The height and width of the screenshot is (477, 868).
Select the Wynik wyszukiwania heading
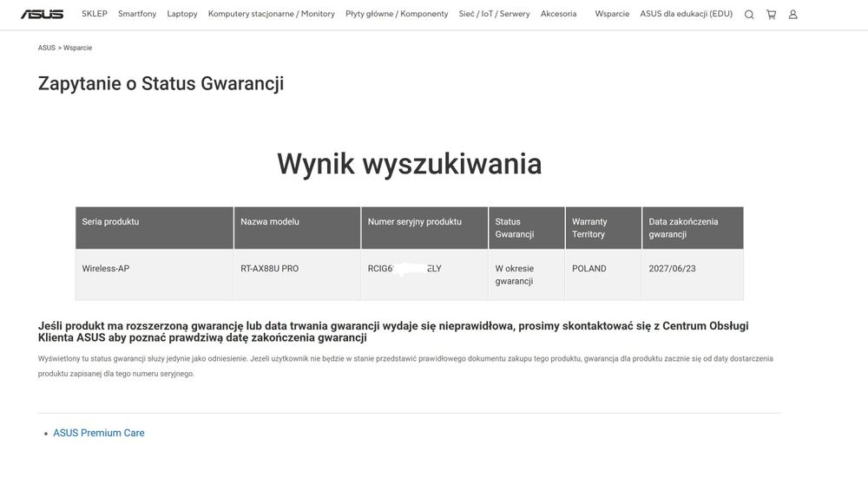click(x=409, y=164)
